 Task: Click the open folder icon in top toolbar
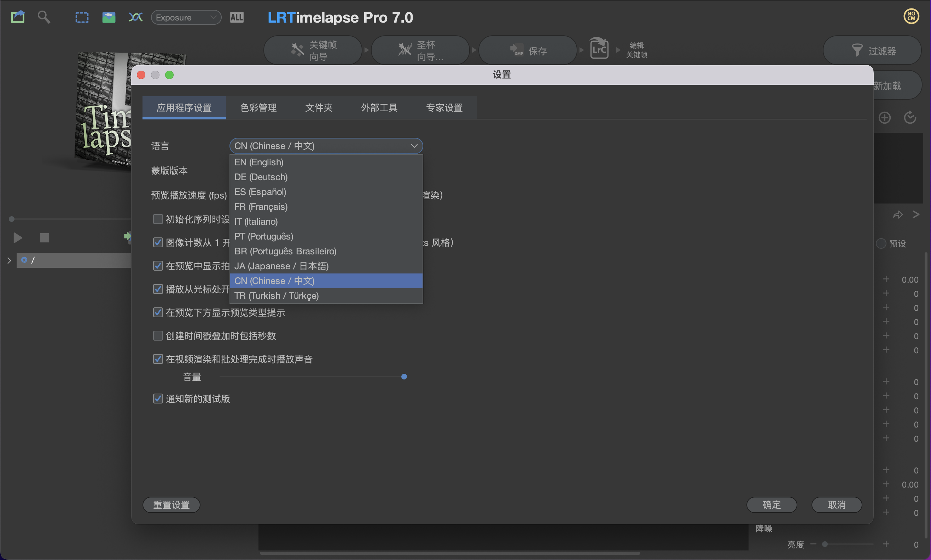[17, 17]
